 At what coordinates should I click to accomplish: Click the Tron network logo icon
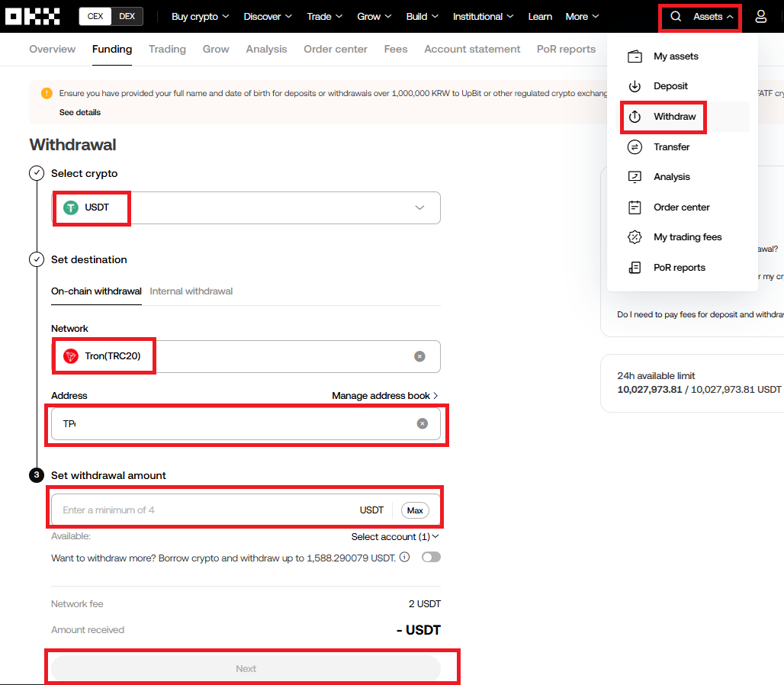(71, 356)
